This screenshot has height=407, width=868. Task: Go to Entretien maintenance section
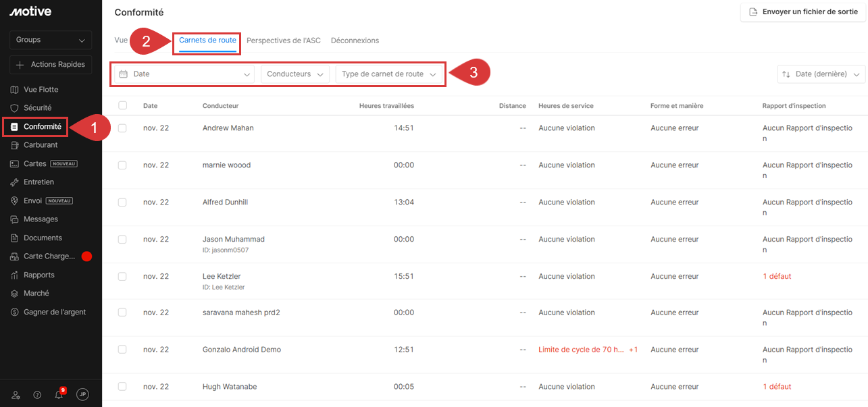pos(39,182)
